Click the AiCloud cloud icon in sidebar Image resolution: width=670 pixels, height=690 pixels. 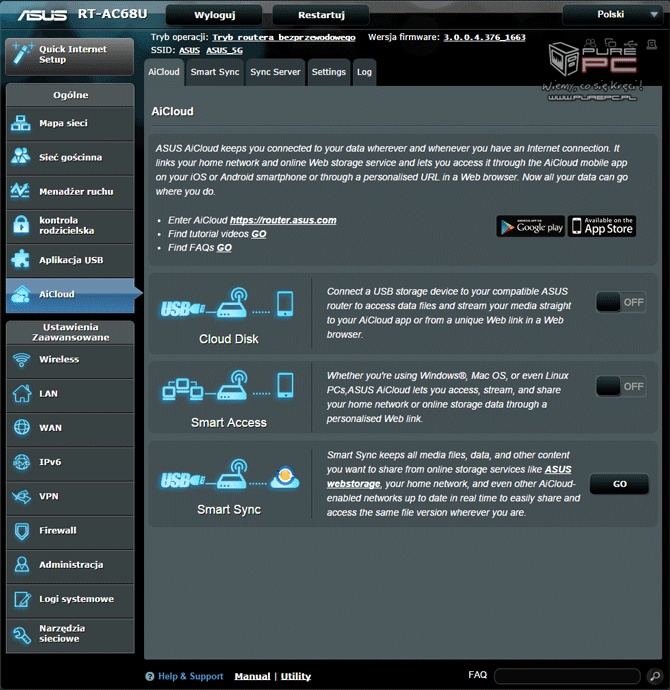point(21,294)
